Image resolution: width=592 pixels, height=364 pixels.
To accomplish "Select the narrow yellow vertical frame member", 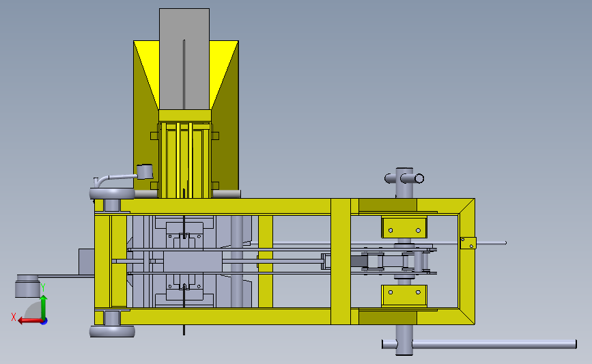I will pos(266,262).
